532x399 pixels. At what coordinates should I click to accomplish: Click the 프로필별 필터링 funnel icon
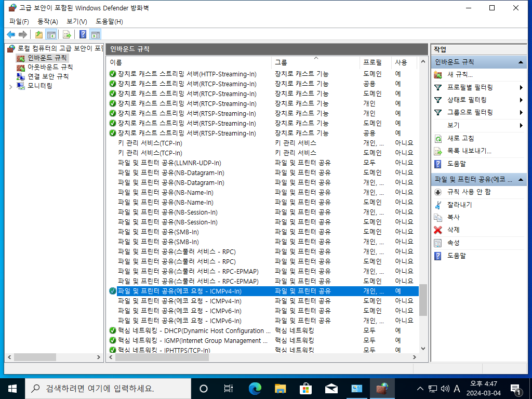(x=438, y=87)
